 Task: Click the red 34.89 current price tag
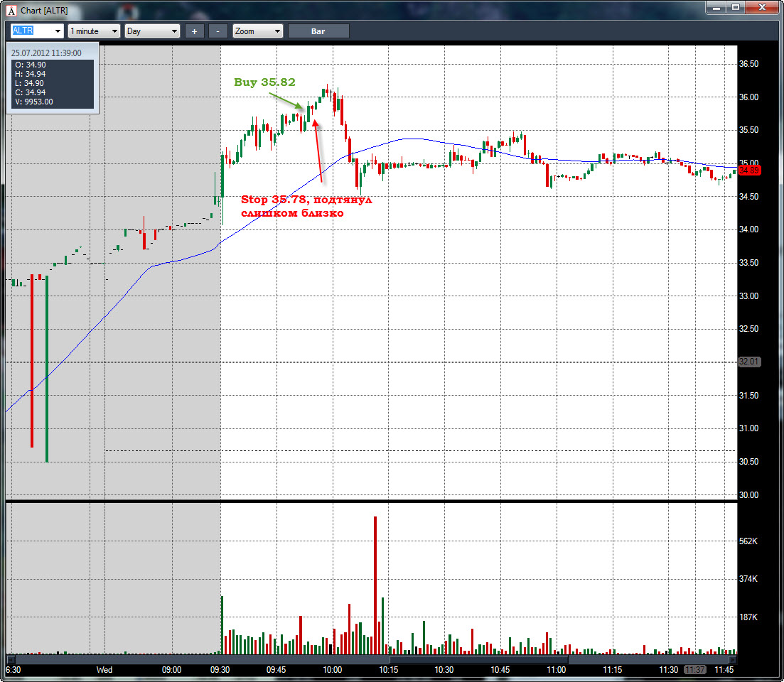coord(749,170)
